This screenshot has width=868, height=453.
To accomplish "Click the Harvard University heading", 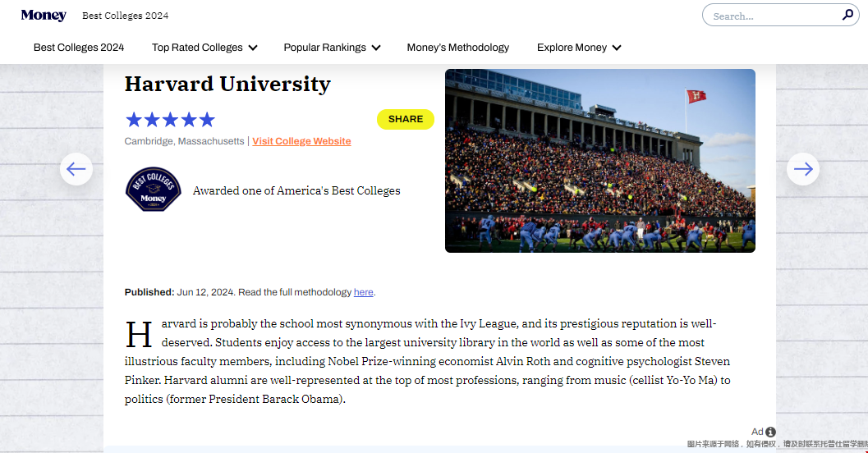I will pyautogui.click(x=227, y=84).
